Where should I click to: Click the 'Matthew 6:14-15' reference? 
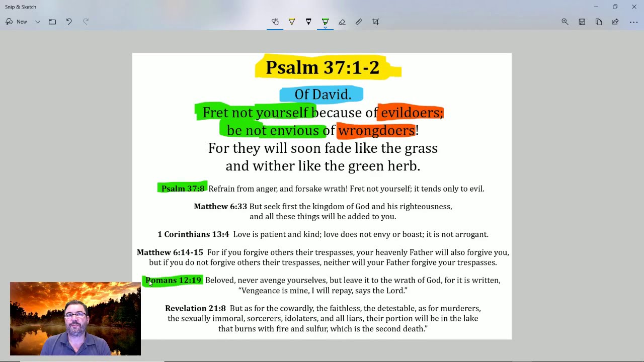point(170,252)
